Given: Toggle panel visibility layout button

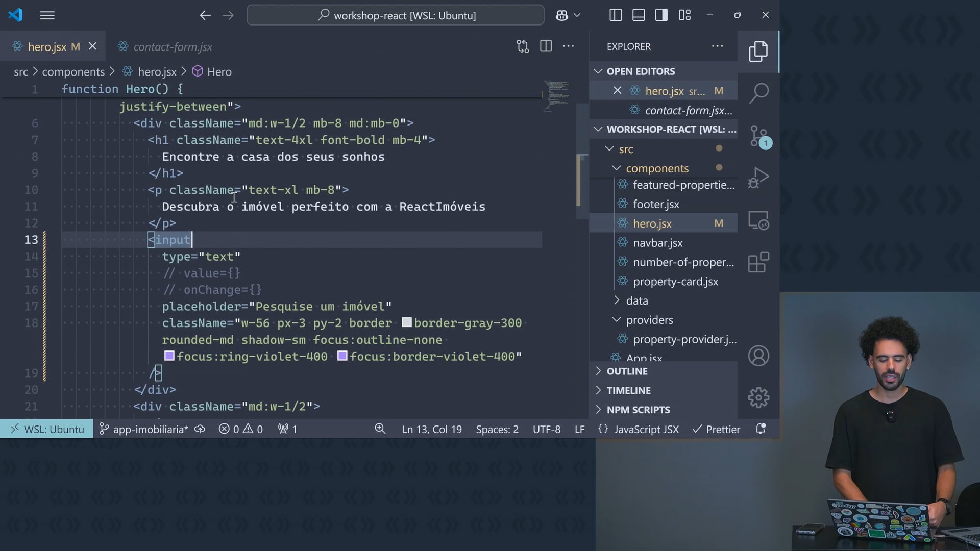Looking at the screenshot, I should click(639, 15).
